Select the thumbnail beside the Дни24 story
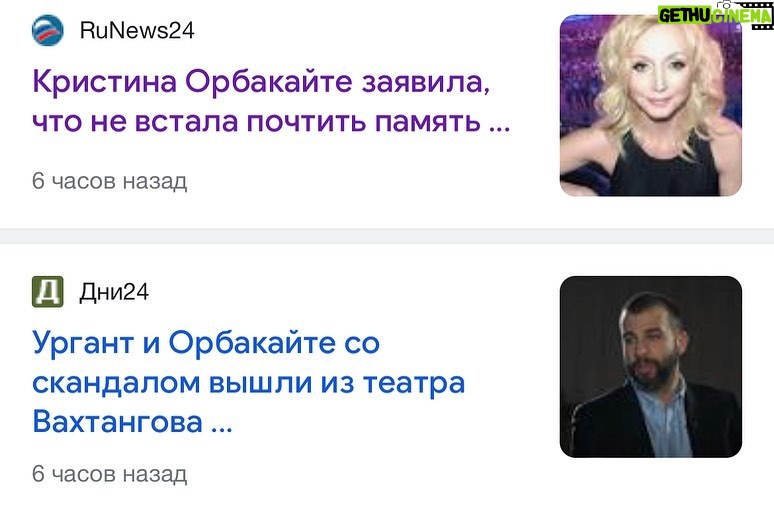The width and height of the screenshot is (774, 512). click(x=651, y=367)
